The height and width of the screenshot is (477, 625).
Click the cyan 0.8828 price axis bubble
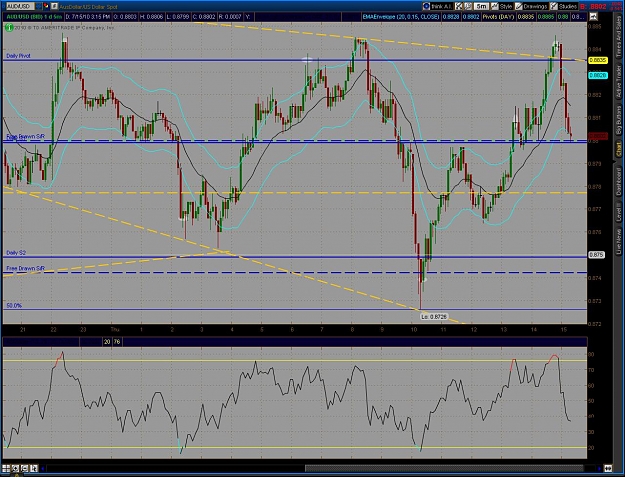[597, 75]
